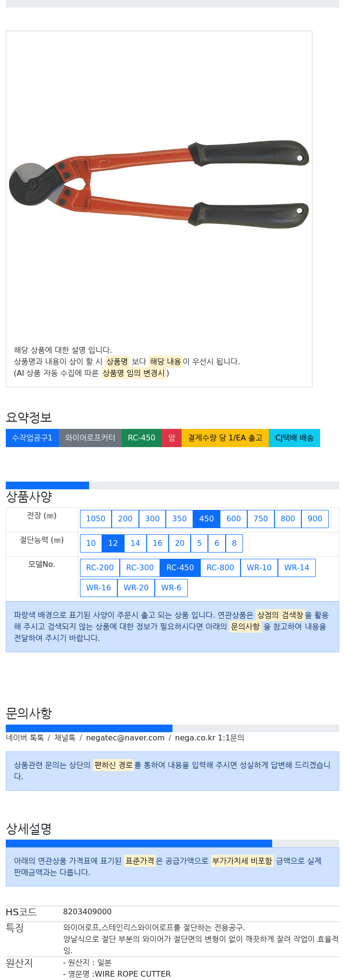Open the 네이버 톡톡 inquiry link
The image size is (345, 980).
[25, 738]
